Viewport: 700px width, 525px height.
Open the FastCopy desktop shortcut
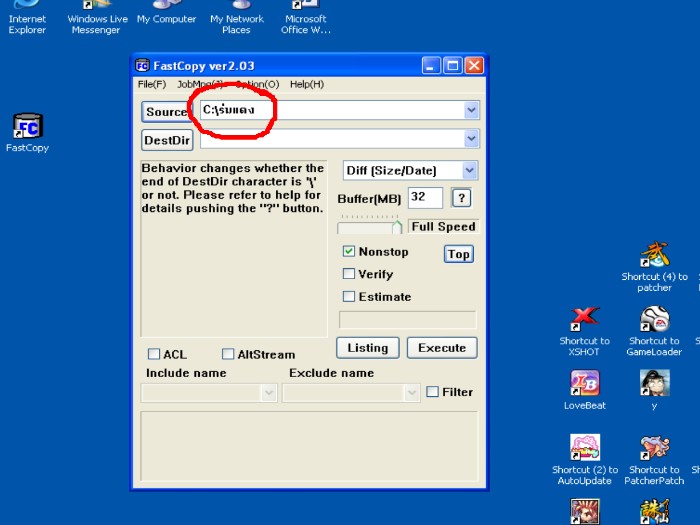click(28, 133)
